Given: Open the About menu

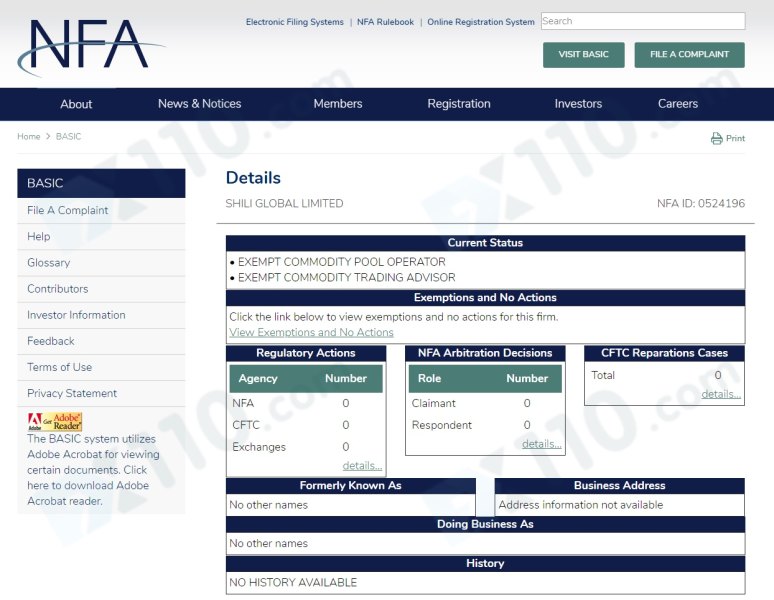Looking at the screenshot, I should 76,104.
